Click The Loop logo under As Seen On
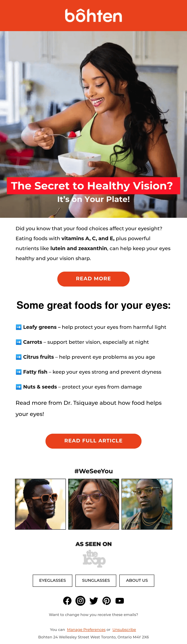The width and height of the screenshot is (187, 644). tap(94, 559)
